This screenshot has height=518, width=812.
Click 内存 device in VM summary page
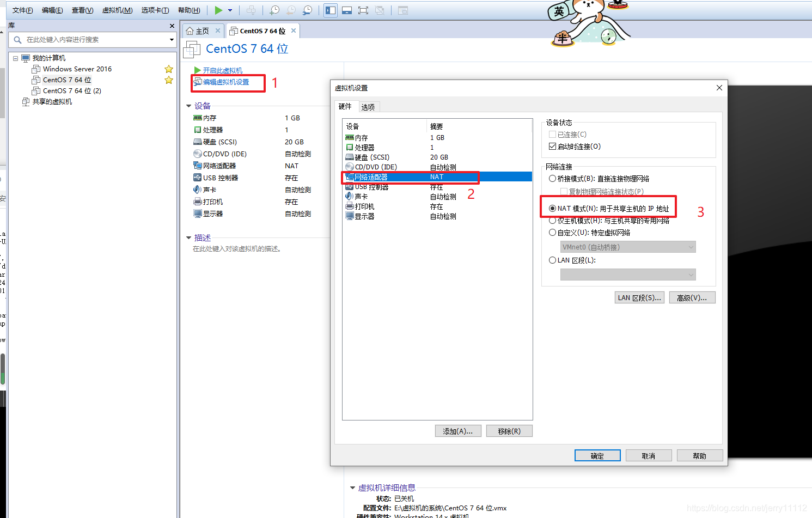(x=210, y=118)
